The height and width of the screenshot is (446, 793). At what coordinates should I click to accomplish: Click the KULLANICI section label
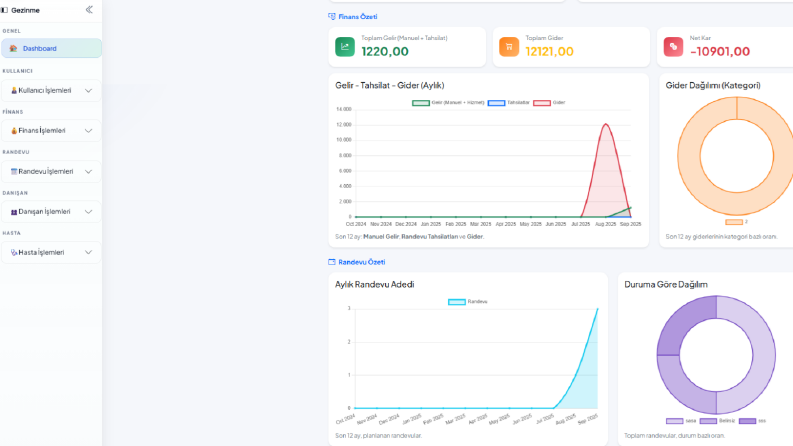[17, 71]
